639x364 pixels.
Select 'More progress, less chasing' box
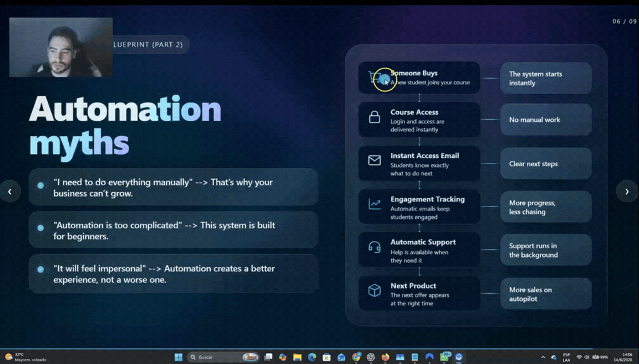(x=546, y=207)
